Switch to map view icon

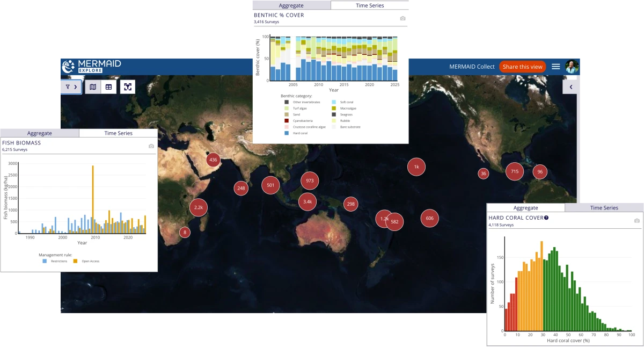pos(93,86)
